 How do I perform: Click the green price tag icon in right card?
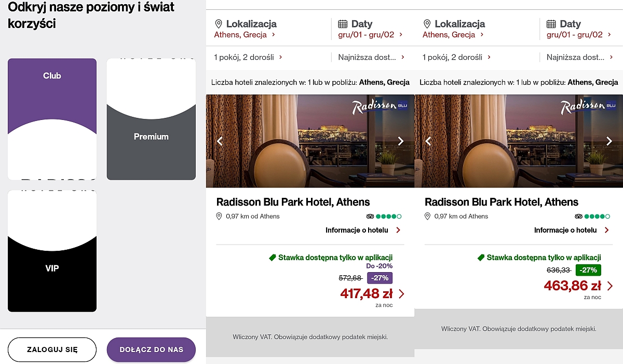click(x=481, y=258)
